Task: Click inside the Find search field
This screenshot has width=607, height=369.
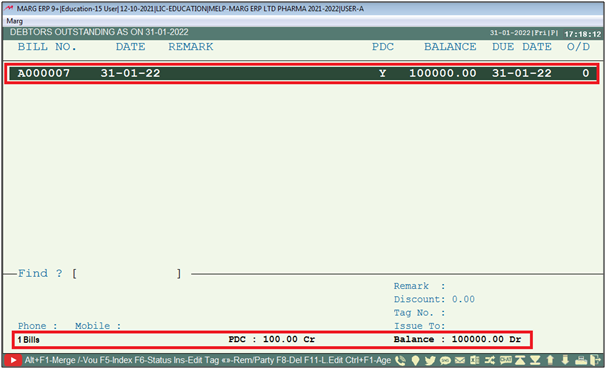Action: pyautogui.click(x=127, y=274)
